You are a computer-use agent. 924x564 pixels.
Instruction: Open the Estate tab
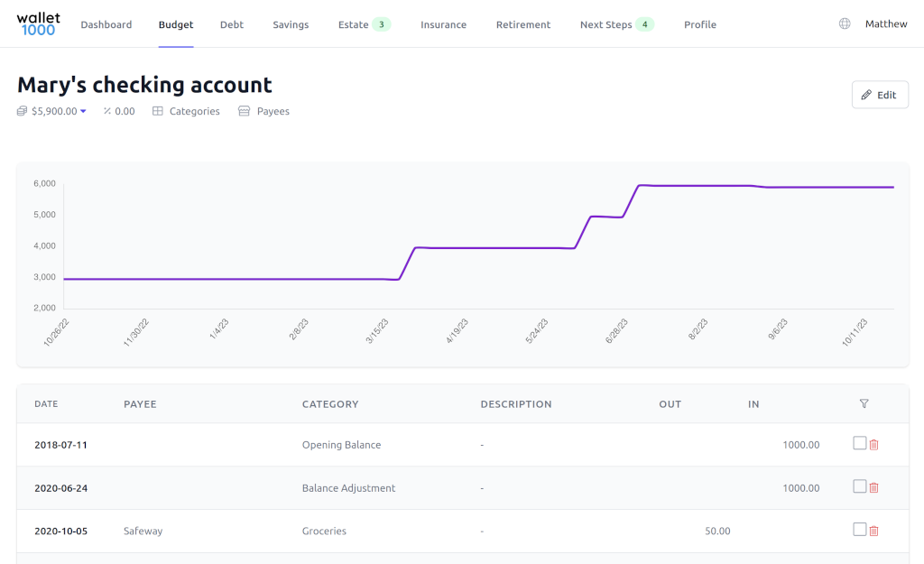tap(353, 24)
